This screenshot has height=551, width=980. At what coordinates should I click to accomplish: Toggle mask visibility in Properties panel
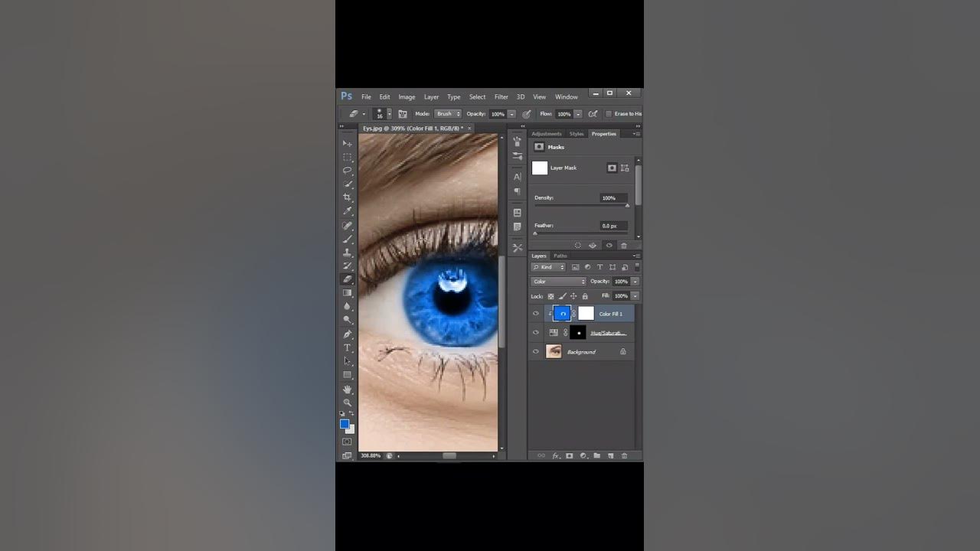click(609, 246)
